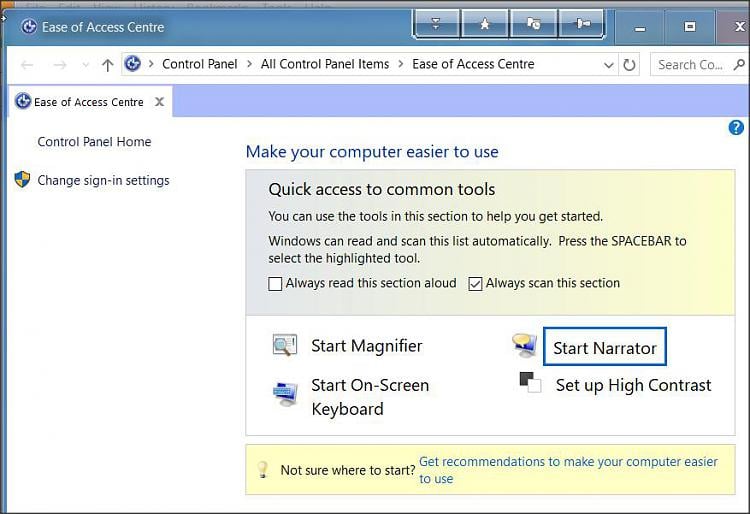Click the double-down arrow title bar icon
Viewport: 750px width, 514px height.
coord(435,24)
